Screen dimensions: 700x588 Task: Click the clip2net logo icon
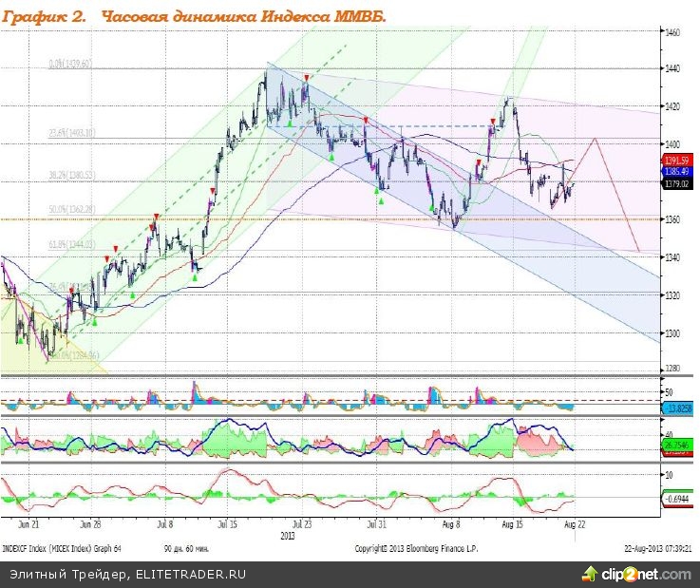pyautogui.click(x=590, y=574)
